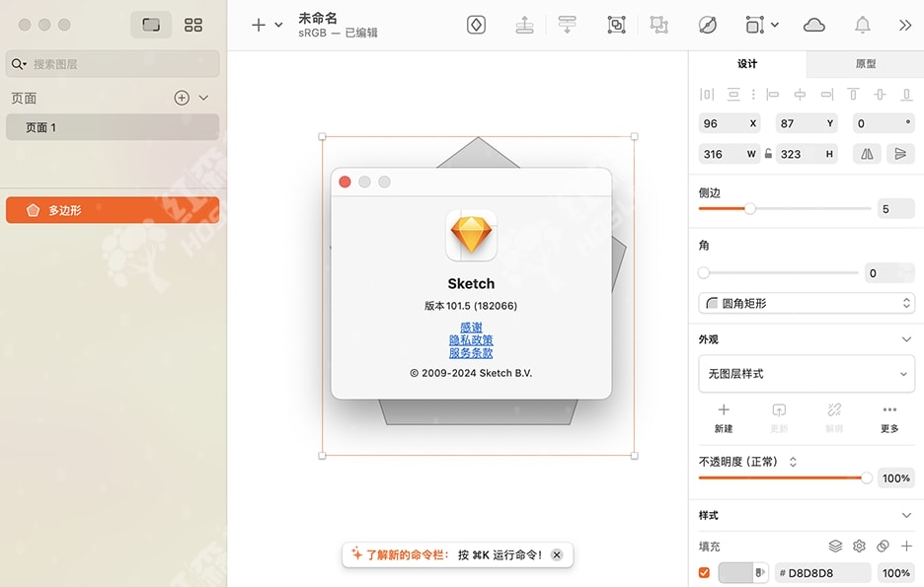The width and height of the screenshot is (924, 587).
Task: Focus the 搜索图层 search field
Action: pos(113,64)
